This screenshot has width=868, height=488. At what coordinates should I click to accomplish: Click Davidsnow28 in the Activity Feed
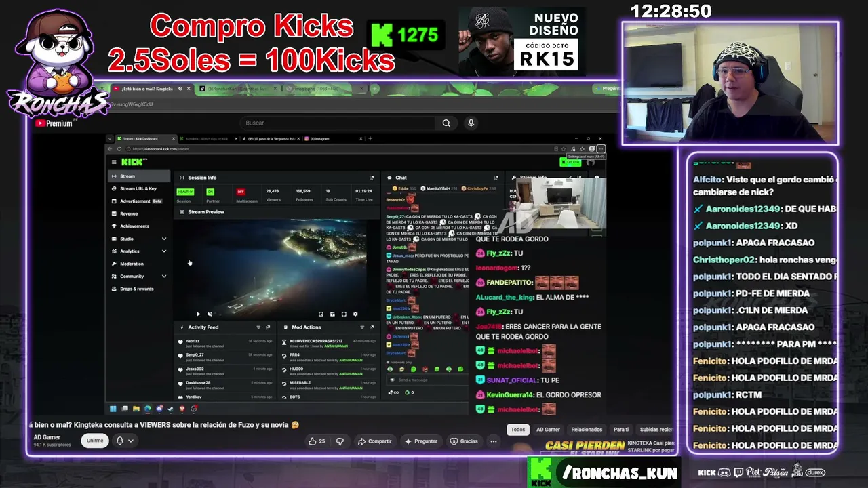pyautogui.click(x=199, y=383)
